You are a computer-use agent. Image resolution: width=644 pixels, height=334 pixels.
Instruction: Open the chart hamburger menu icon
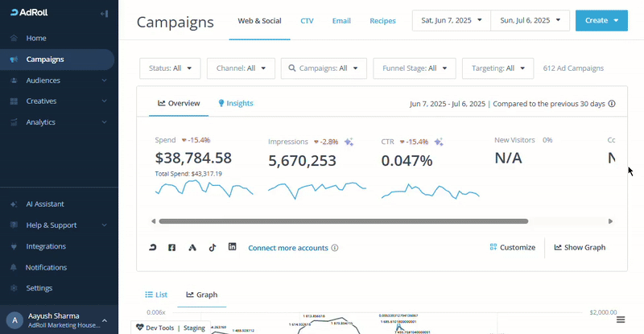click(x=621, y=320)
